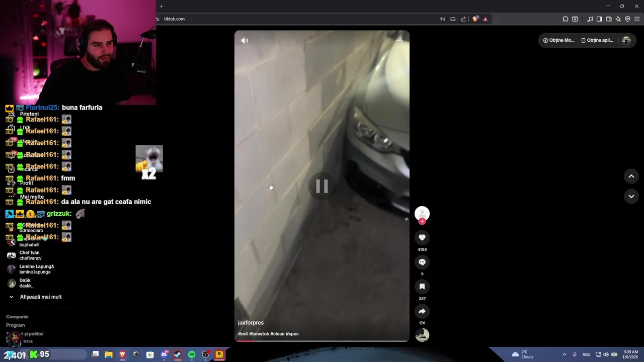
Task: Open Steam from taskbar
Action: [178, 354]
